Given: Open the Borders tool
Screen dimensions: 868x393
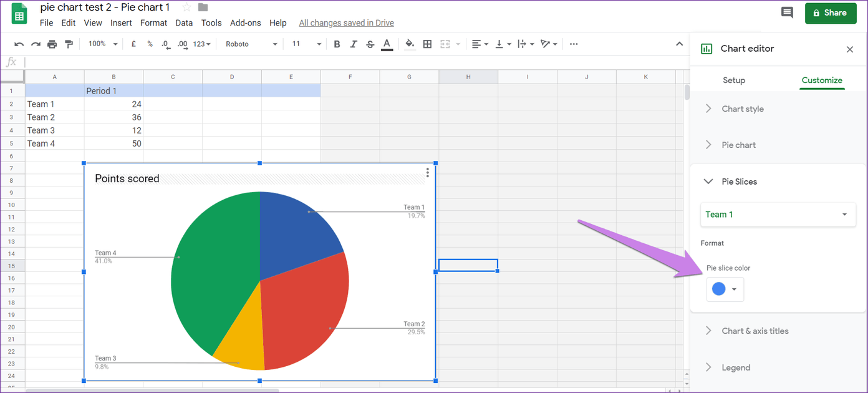Looking at the screenshot, I should [427, 44].
